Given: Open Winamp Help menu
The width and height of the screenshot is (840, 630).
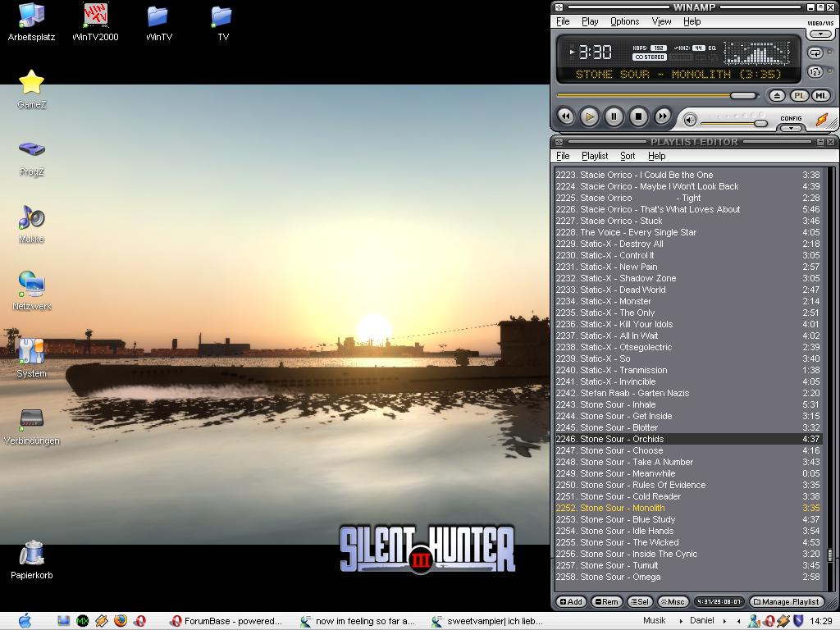Looking at the screenshot, I should [692, 21].
